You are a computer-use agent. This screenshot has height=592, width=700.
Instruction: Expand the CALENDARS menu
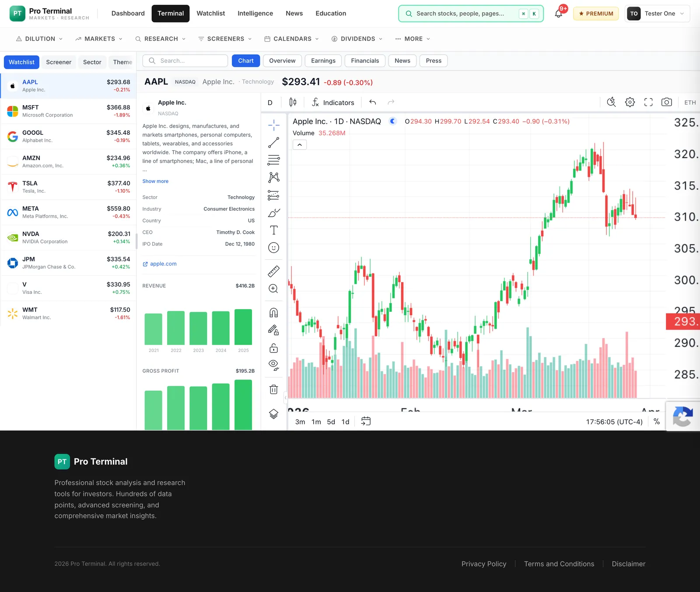292,39
